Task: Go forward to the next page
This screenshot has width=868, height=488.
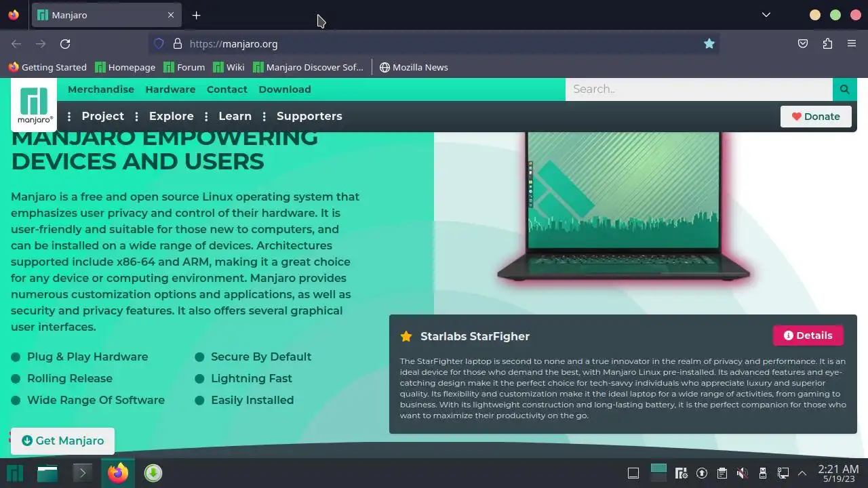Action: 41,44
